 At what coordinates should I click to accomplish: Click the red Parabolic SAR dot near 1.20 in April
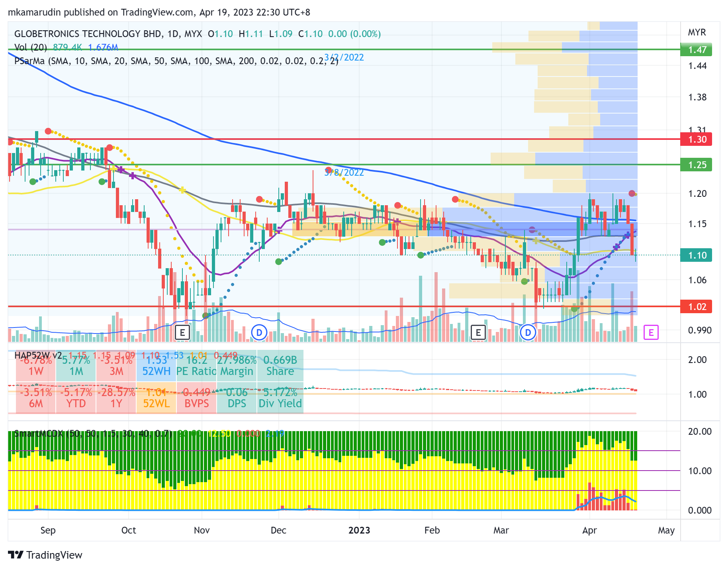tap(632, 193)
